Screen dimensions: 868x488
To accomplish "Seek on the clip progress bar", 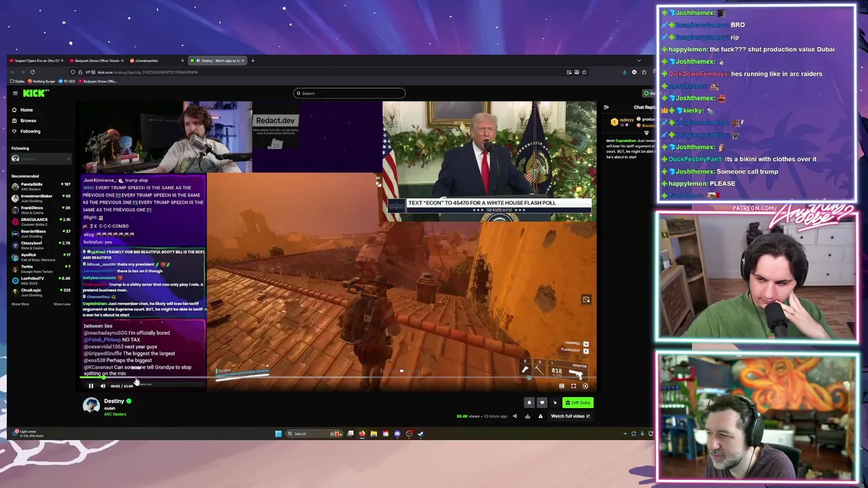I will [x=339, y=378].
